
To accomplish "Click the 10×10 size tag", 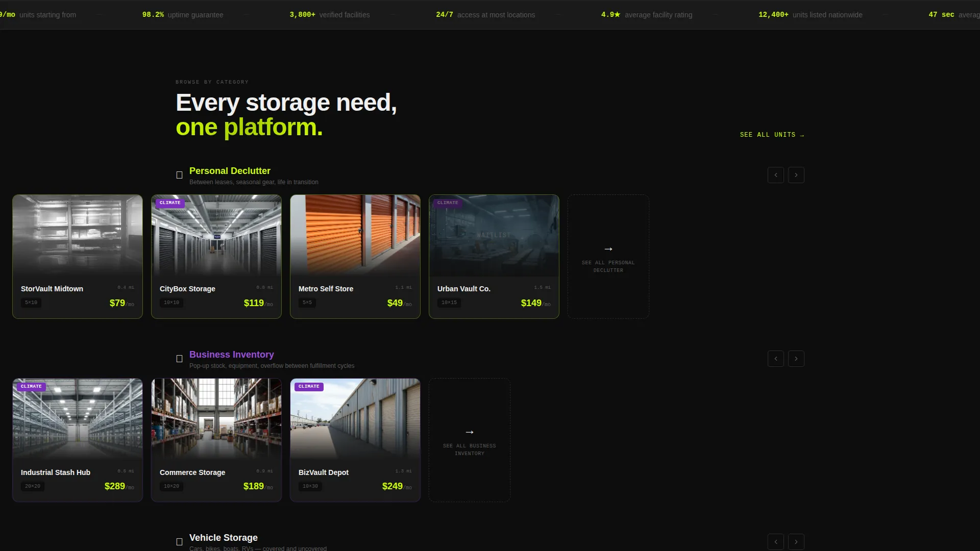I will tap(171, 303).
